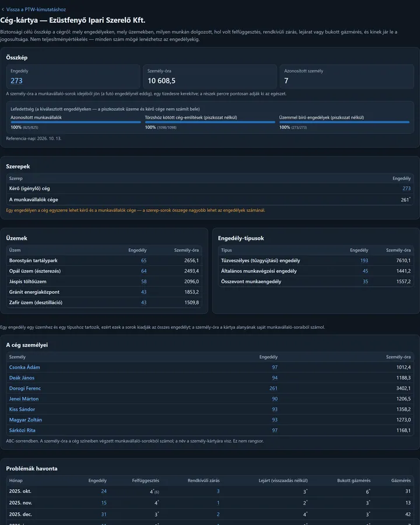Click the 'Szerepek' section heading
420x525 pixels.
tap(18, 166)
